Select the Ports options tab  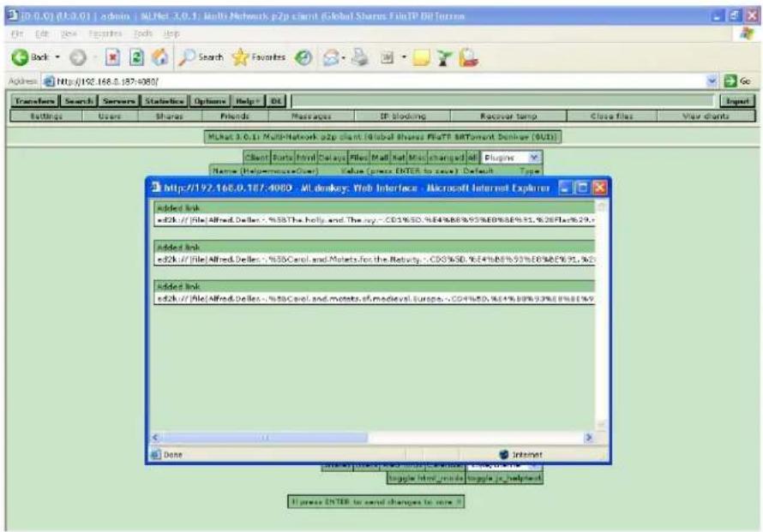click(282, 158)
